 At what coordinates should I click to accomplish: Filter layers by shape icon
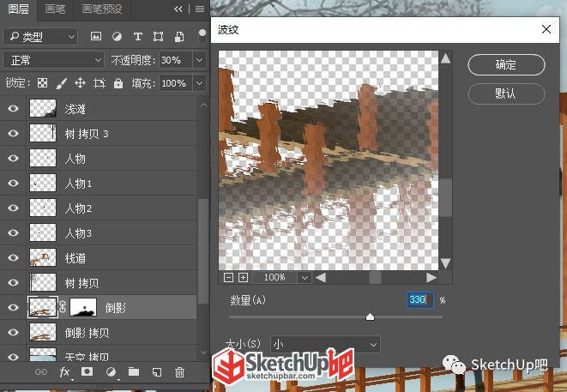pyautogui.click(x=158, y=36)
